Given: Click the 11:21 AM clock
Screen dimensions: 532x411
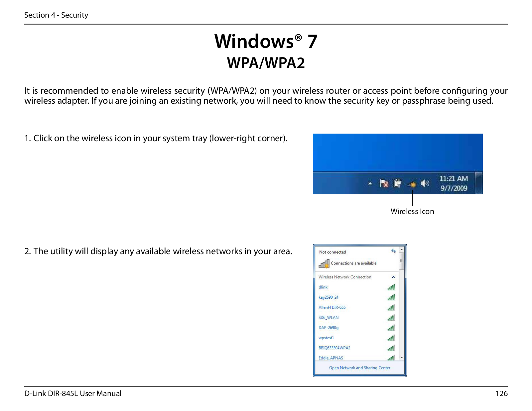Looking at the screenshot, I should (x=454, y=178).
